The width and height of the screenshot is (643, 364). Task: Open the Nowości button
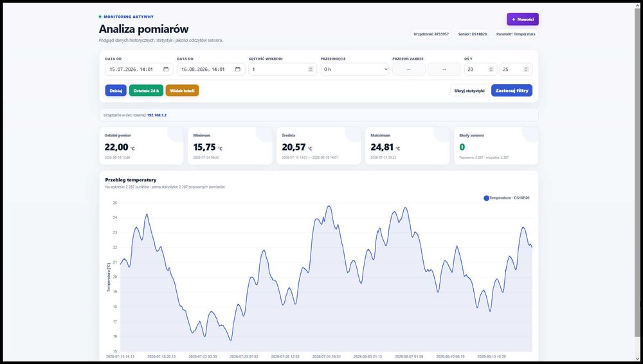pos(523,19)
